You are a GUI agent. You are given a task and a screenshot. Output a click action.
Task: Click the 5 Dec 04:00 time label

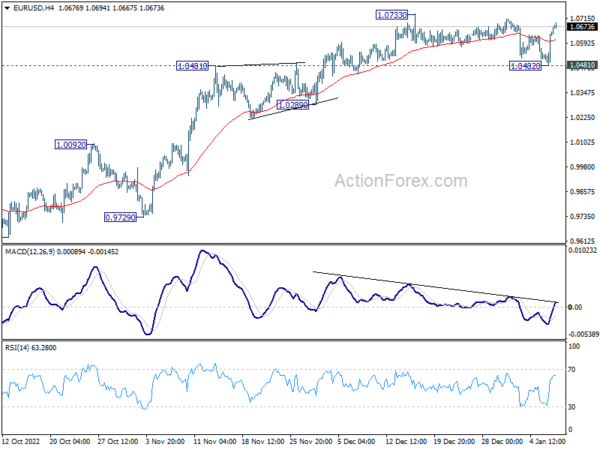point(357,441)
